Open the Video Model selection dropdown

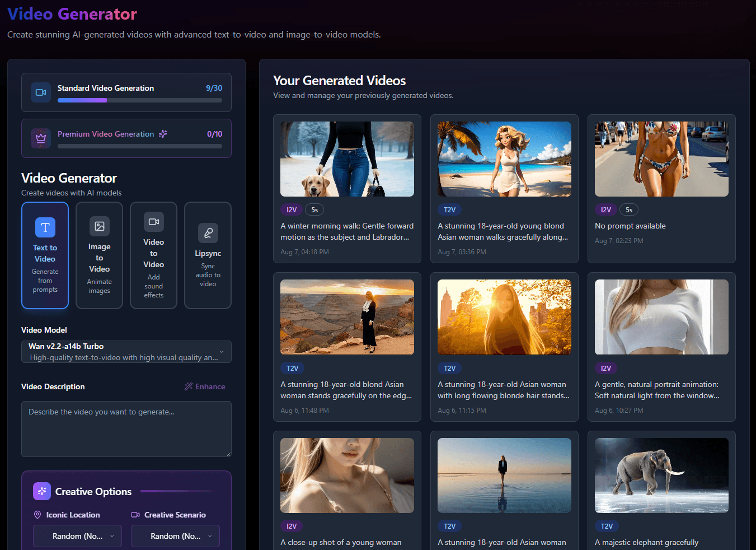tap(126, 352)
